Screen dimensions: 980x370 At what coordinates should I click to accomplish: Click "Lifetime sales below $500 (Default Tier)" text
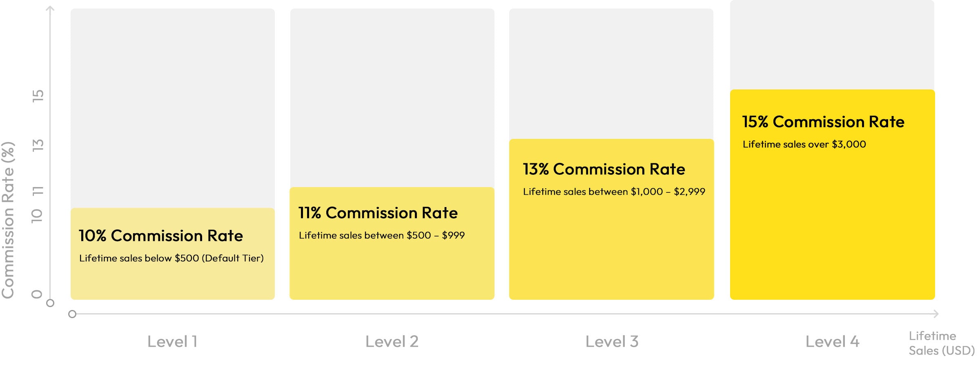click(x=171, y=258)
